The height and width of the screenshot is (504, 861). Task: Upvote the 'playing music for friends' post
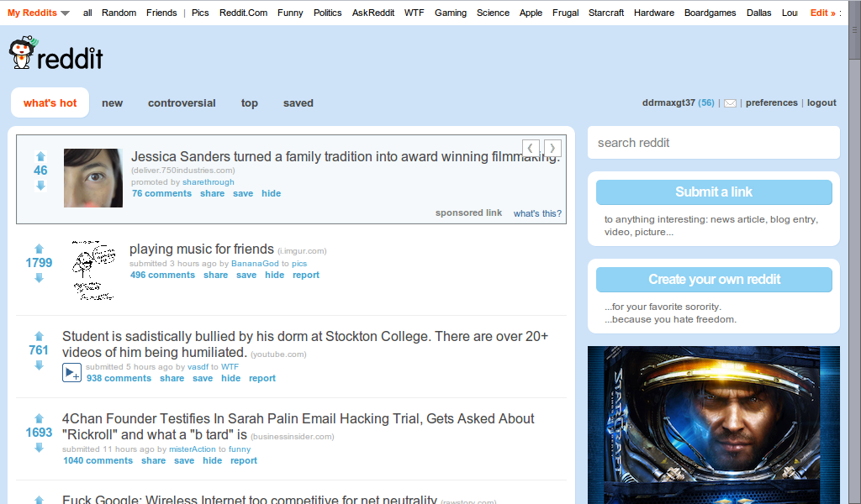(39, 249)
